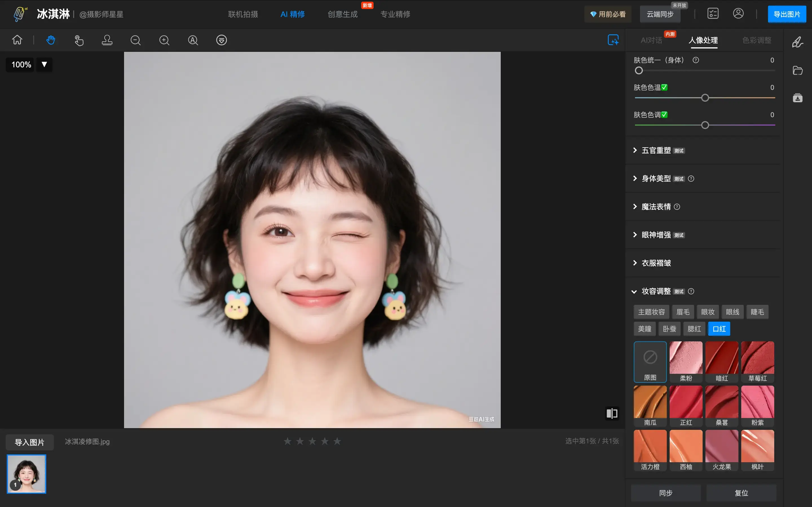Select the pan (hand) tool

(50, 40)
